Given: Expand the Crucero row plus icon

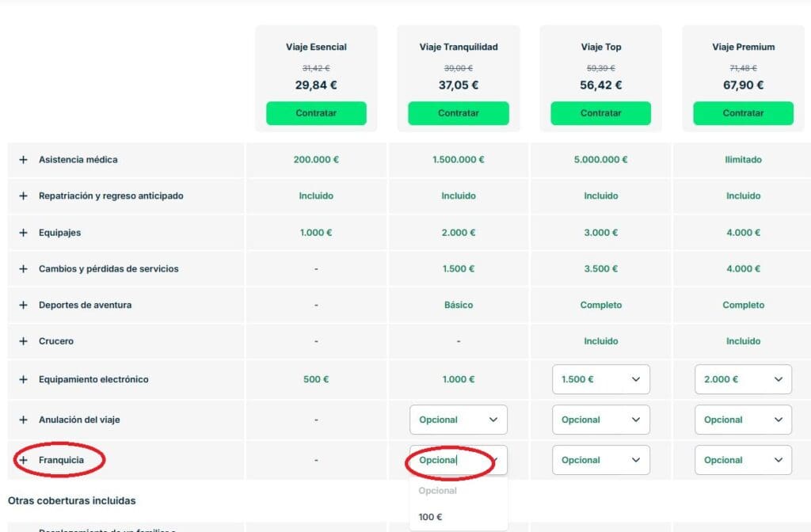Looking at the screenshot, I should point(23,341).
